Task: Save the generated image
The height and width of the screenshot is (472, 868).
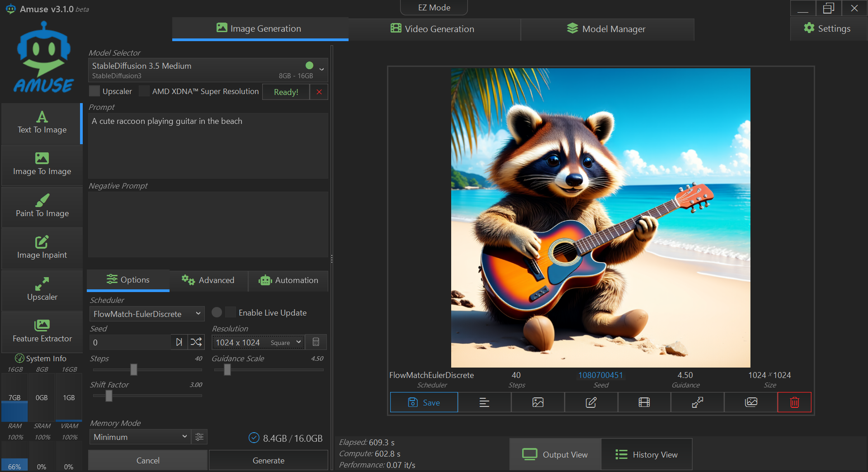Action: point(424,402)
